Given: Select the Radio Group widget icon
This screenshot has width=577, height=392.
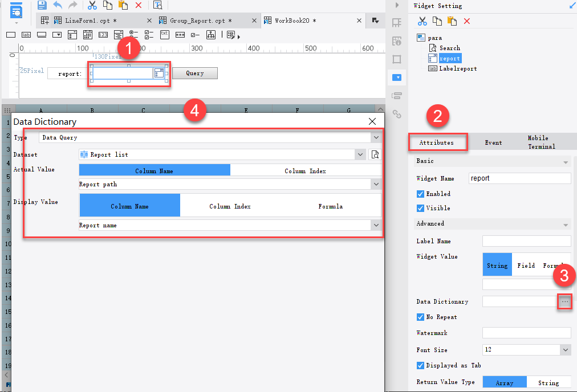Looking at the screenshot, I should coord(133,35).
